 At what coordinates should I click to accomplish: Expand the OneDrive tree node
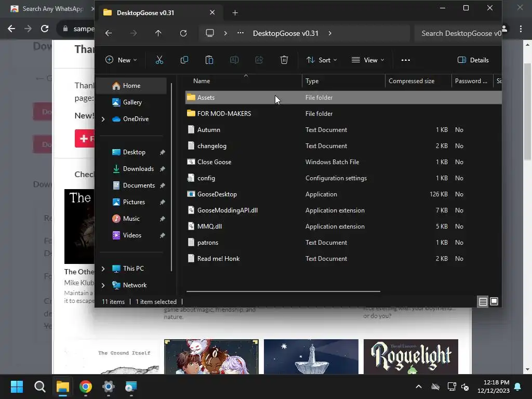[103, 119]
